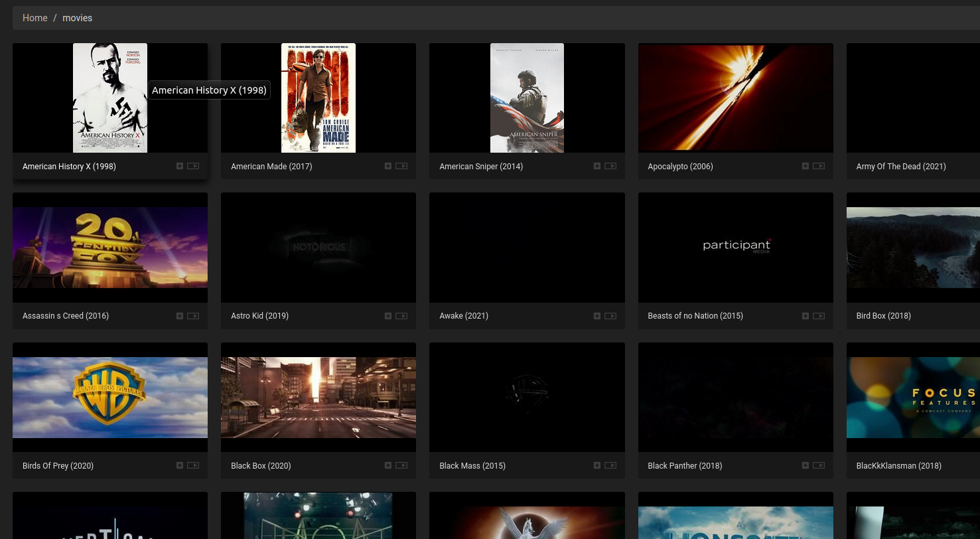Click the Black Panther (2018) title
980x539 pixels.
tap(685, 466)
